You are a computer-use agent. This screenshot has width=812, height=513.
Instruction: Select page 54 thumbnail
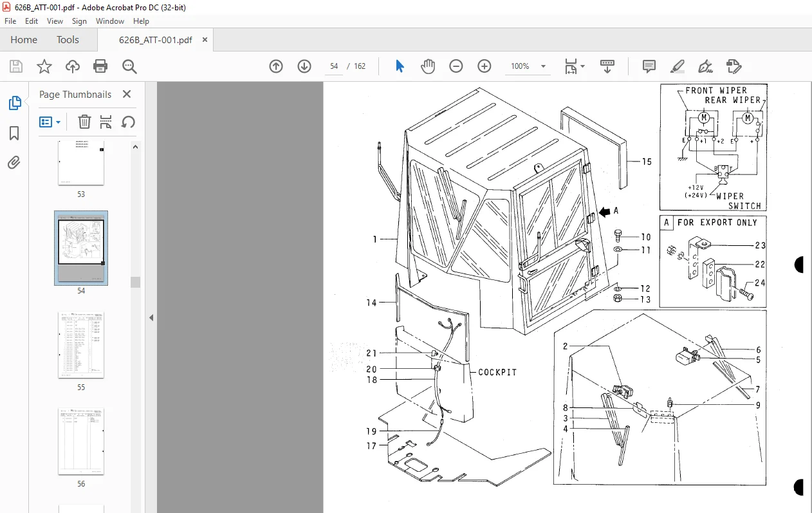point(81,248)
